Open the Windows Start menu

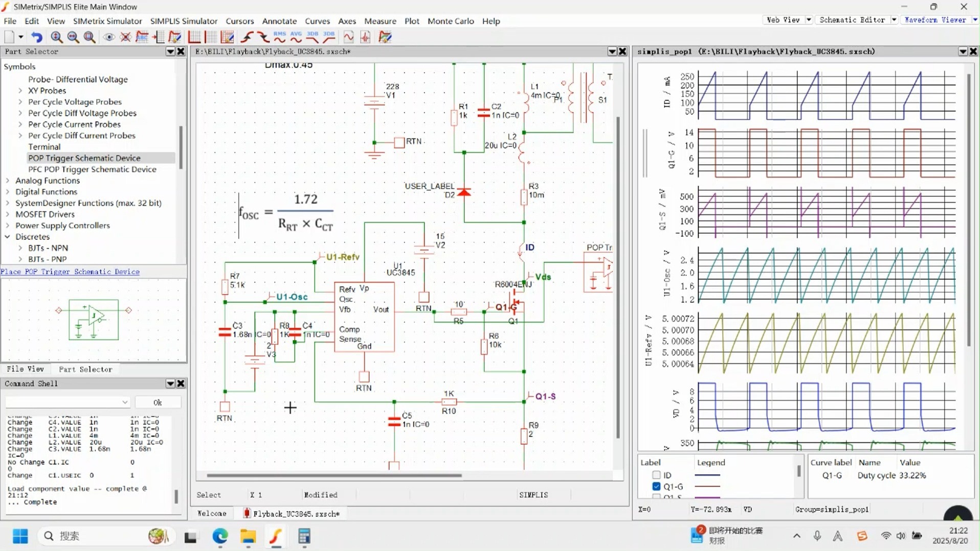20,536
